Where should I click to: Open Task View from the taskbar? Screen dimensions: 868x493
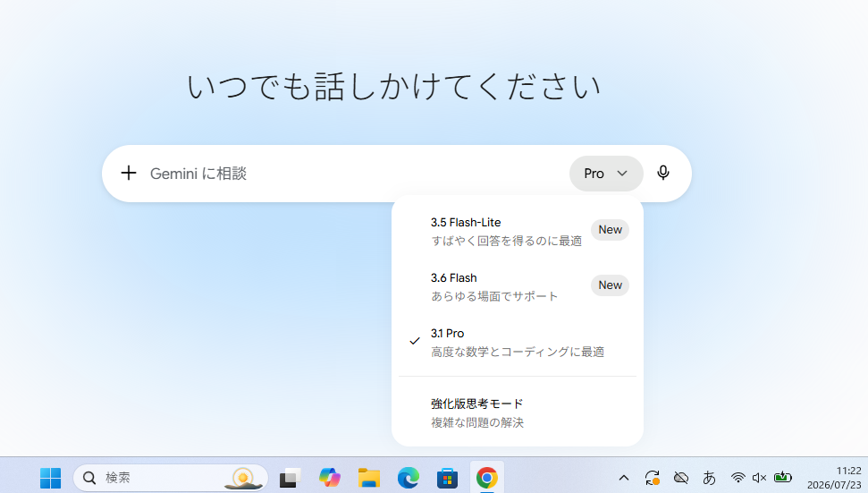point(290,478)
